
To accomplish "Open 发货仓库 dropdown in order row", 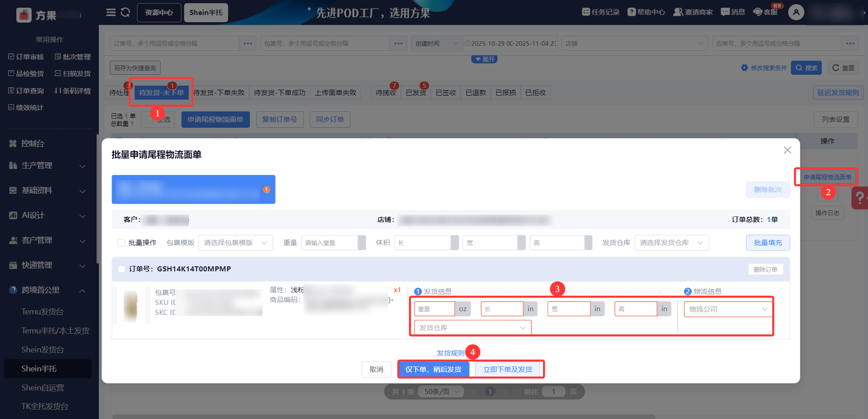I will (x=473, y=327).
